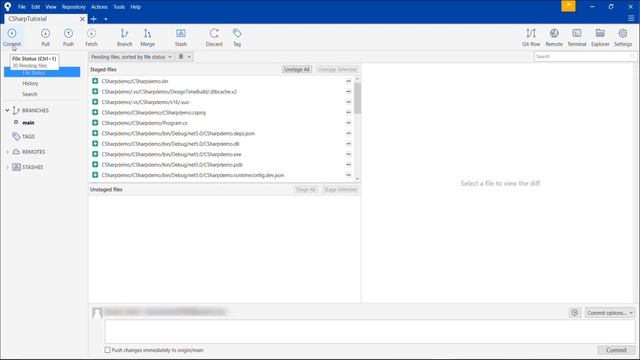Open Explorer from the toolbar
Viewport: 640px width, 360px height.
(600, 37)
